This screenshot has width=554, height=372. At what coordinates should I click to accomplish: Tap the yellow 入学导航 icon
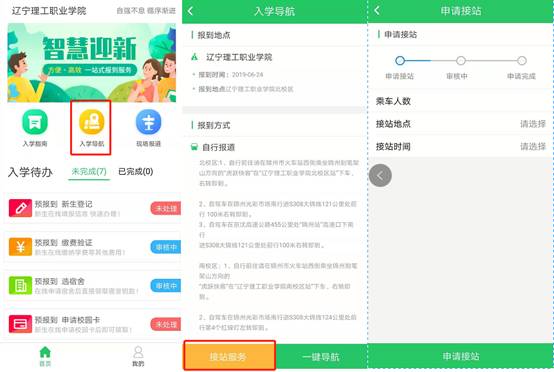click(x=91, y=122)
